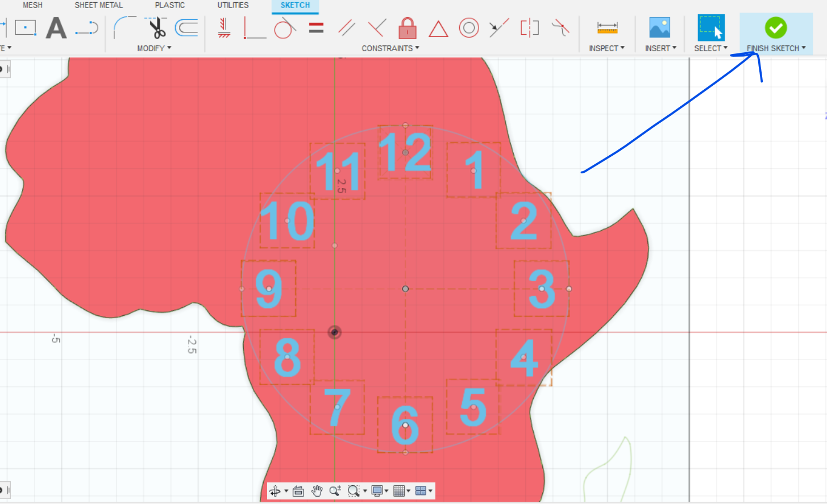The width and height of the screenshot is (827, 504).
Task: Apply the Tangent constraint
Action: [285, 27]
